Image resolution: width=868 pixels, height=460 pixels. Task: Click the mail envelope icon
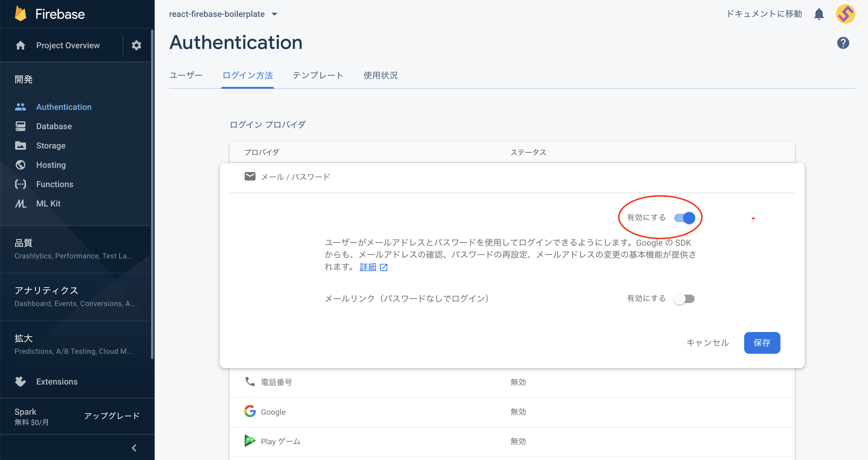click(250, 176)
